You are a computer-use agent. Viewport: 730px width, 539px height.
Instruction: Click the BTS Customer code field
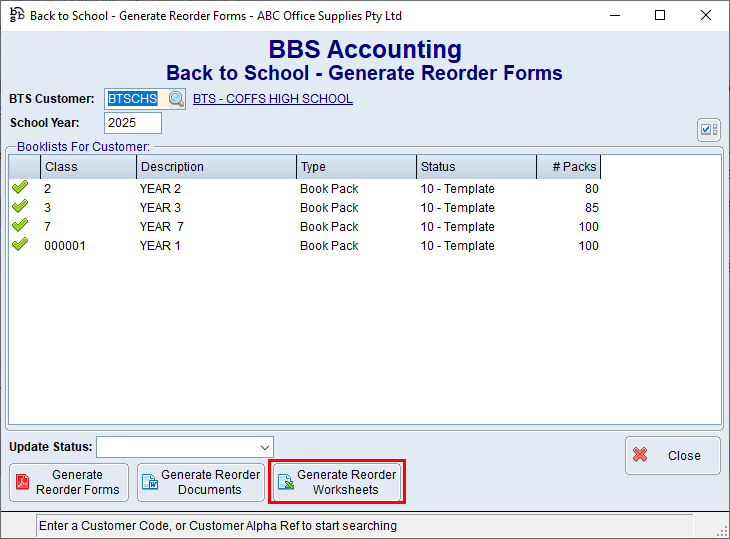(x=134, y=99)
